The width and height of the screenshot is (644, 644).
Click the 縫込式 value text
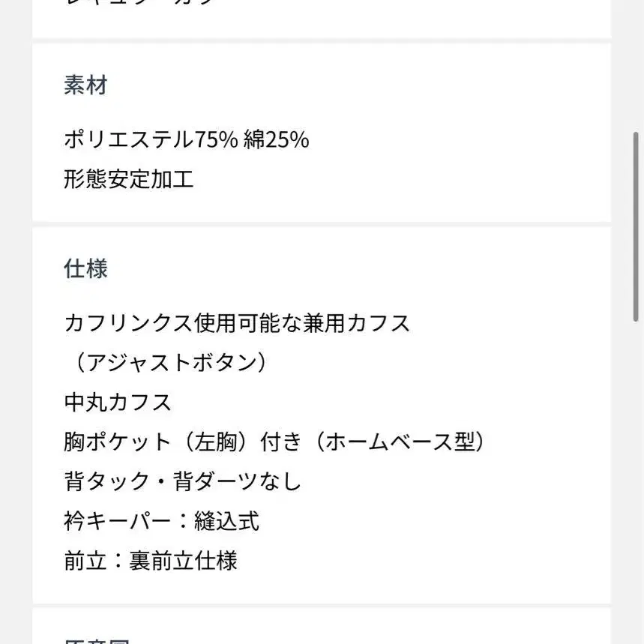click(x=226, y=521)
